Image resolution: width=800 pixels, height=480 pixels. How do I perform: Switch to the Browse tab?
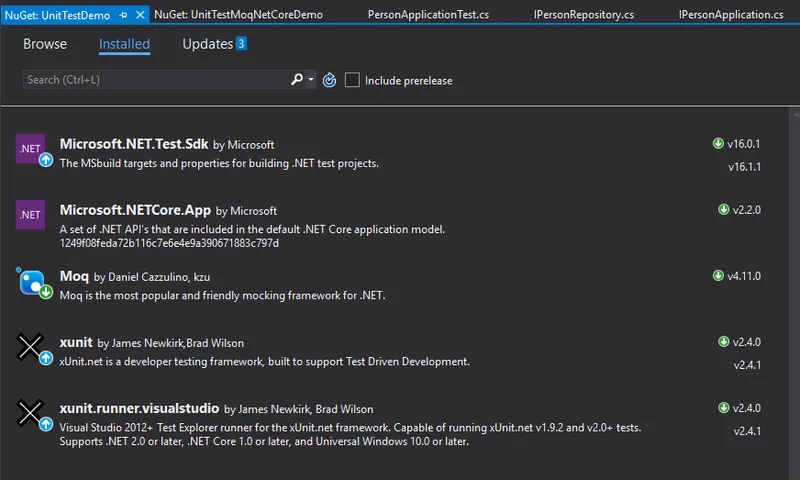tap(45, 44)
